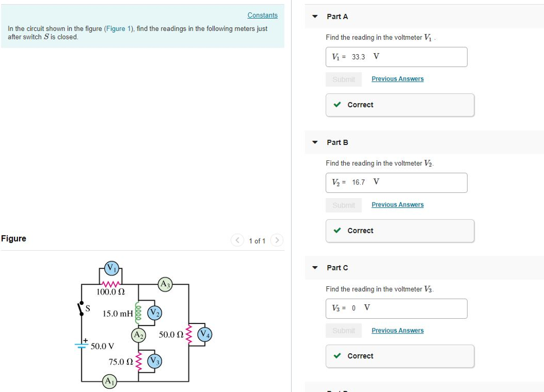This screenshot has width=544, height=392.
Task: Click ammeter A1 symbol in the circuit
Action: (x=109, y=381)
